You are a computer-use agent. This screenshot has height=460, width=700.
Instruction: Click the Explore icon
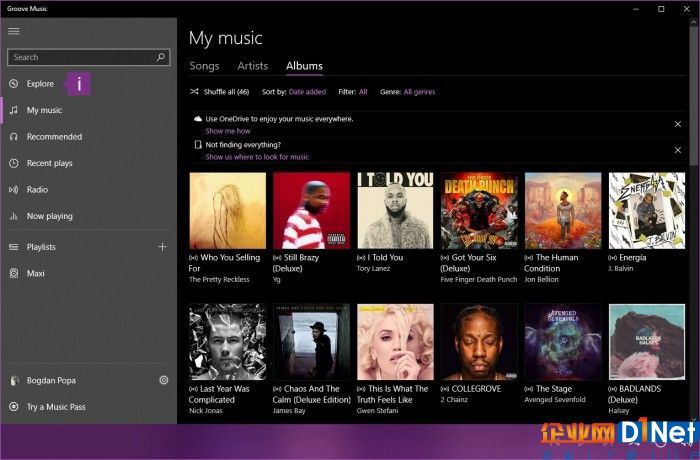(x=14, y=84)
